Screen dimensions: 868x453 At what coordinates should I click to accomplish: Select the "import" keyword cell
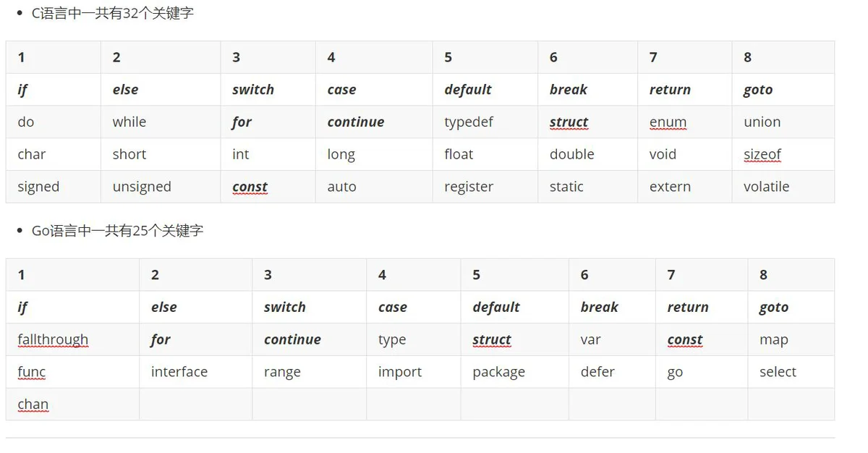click(399, 372)
